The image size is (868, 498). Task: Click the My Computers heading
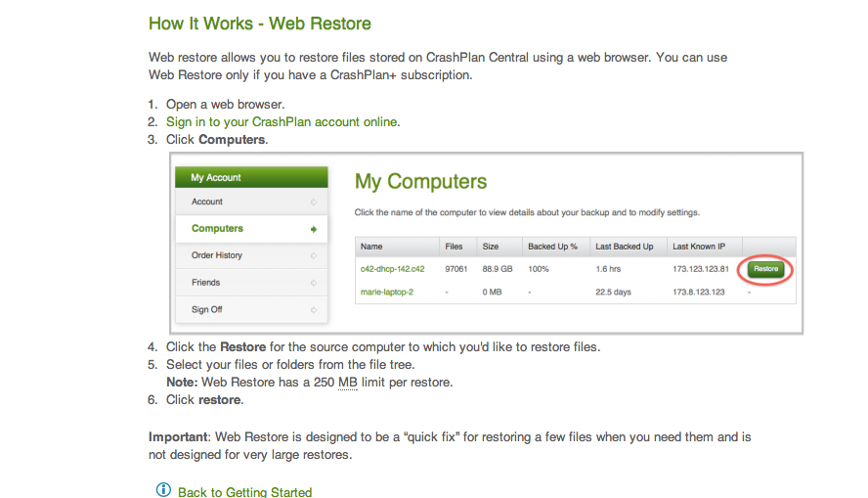[x=420, y=182]
